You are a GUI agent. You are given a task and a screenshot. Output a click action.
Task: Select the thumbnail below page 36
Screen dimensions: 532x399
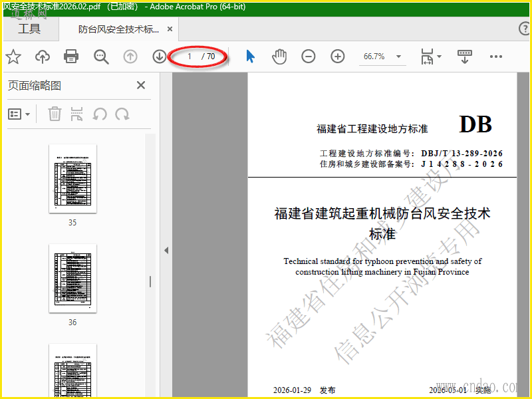pos(72,370)
